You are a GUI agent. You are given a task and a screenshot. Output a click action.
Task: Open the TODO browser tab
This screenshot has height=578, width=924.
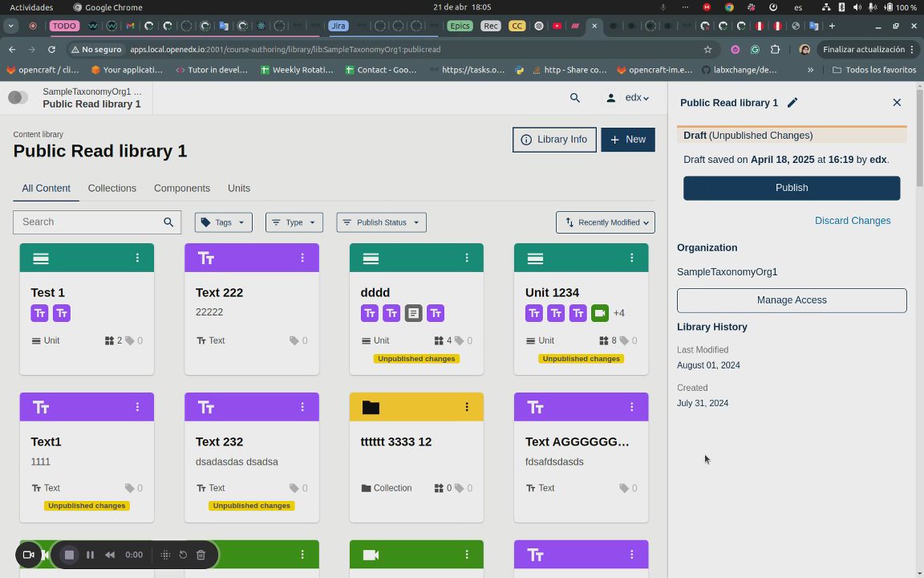64,26
